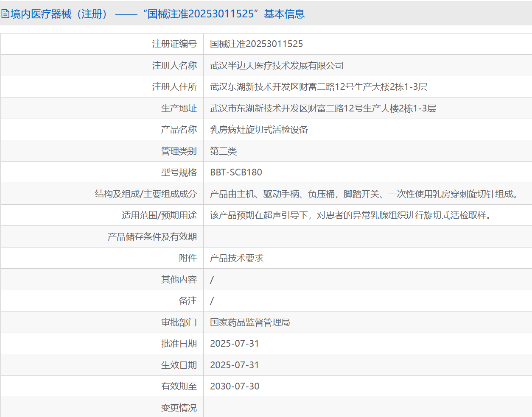Click expiry date 2030-07-30

pos(235,386)
